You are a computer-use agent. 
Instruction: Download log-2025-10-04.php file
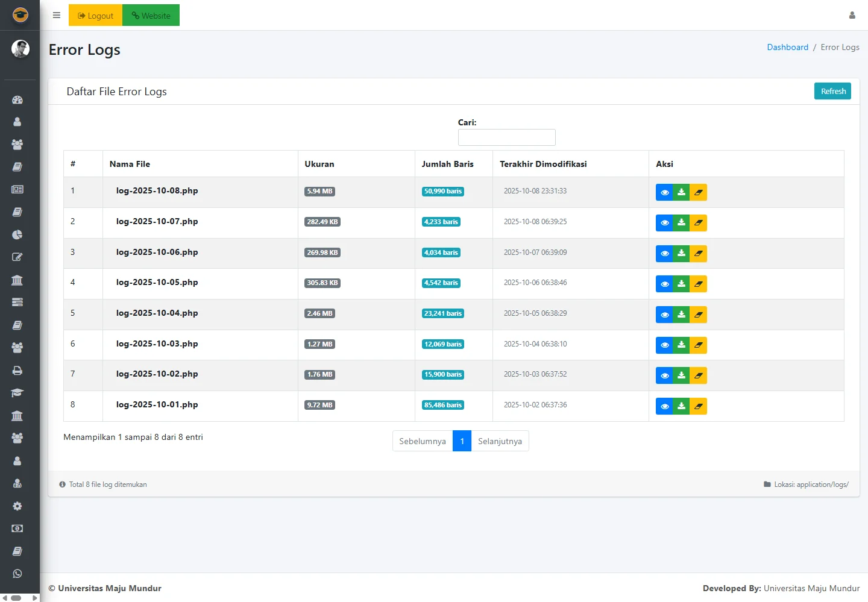click(681, 315)
